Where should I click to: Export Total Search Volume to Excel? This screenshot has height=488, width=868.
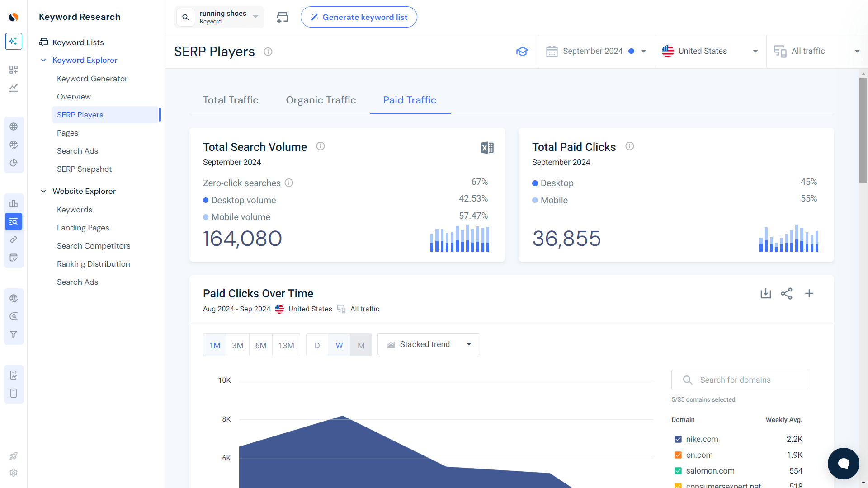point(487,148)
